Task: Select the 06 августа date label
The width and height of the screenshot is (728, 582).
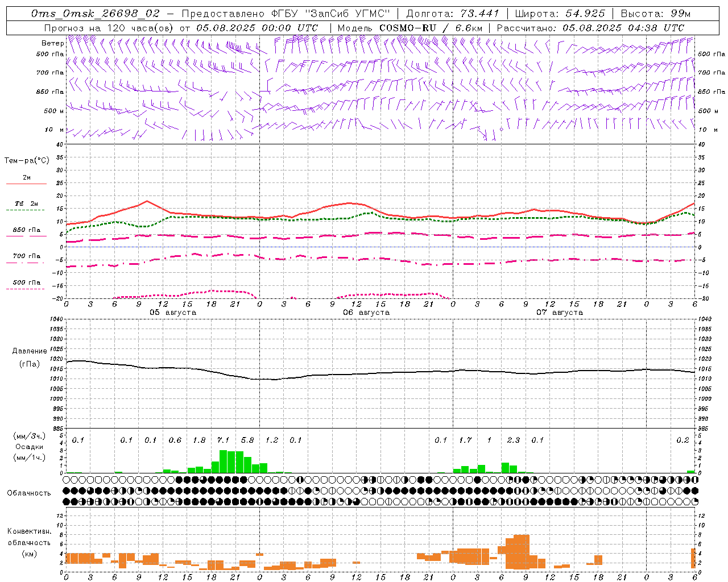Action: click(x=366, y=313)
